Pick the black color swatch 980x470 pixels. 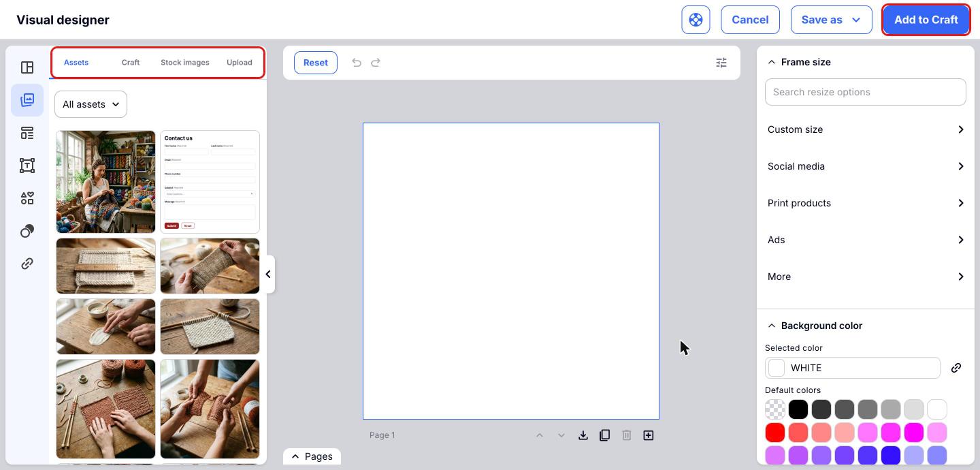coord(798,409)
